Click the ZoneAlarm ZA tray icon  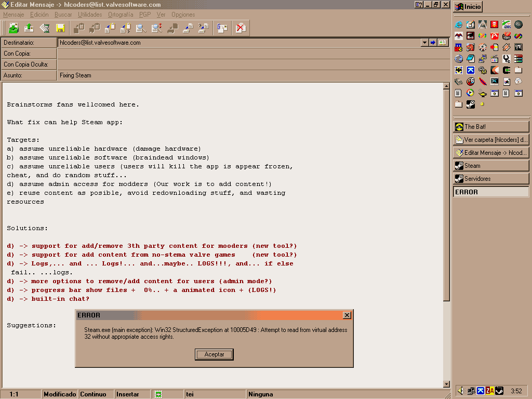(x=489, y=391)
